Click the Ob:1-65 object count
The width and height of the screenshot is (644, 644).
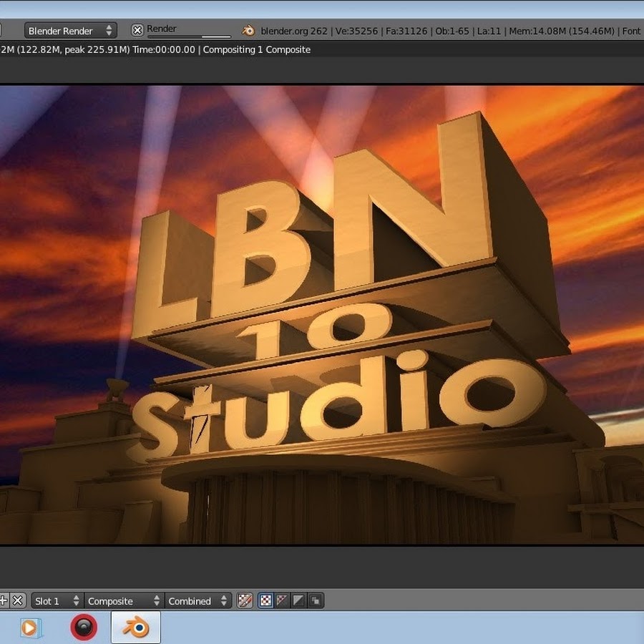(452, 31)
